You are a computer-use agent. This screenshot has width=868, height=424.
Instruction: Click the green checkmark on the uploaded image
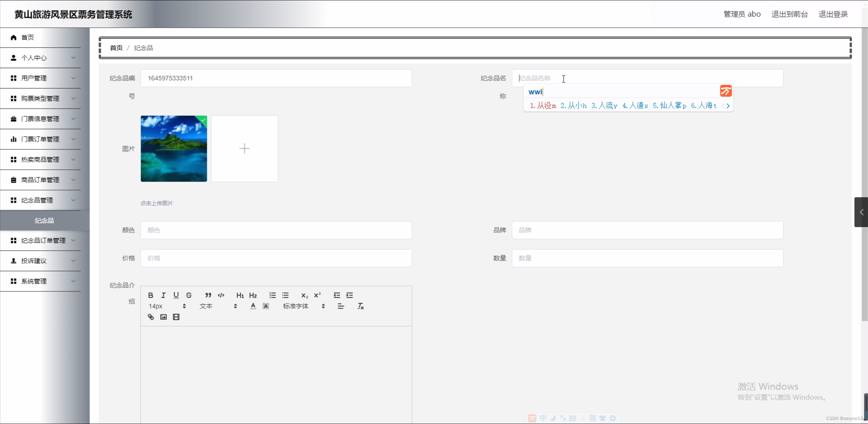coord(202,121)
